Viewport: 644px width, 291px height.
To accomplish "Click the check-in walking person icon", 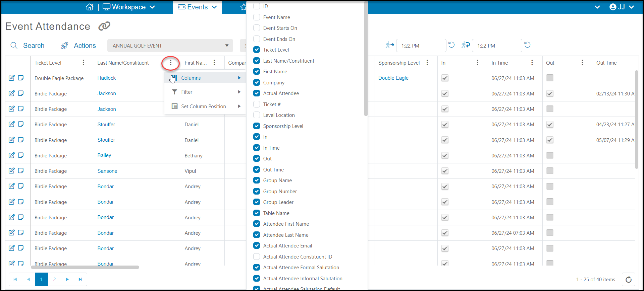I will (x=389, y=45).
